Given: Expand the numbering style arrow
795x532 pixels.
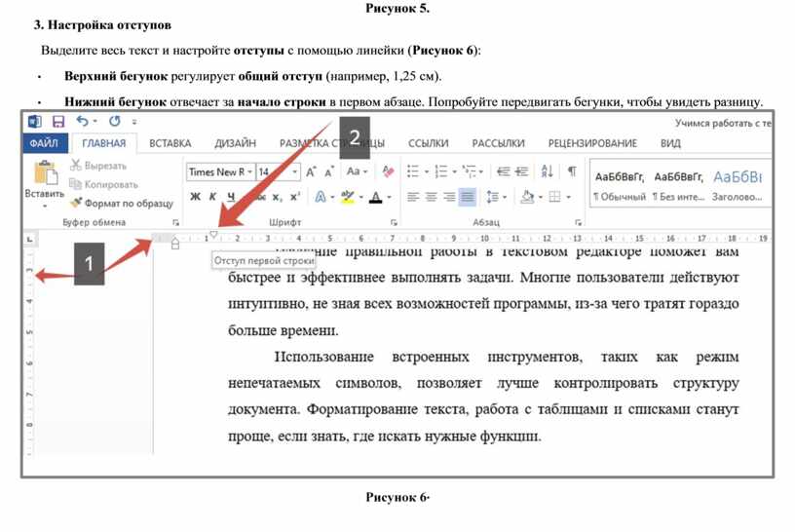Looking at the screenshot, I should (454, 171).
